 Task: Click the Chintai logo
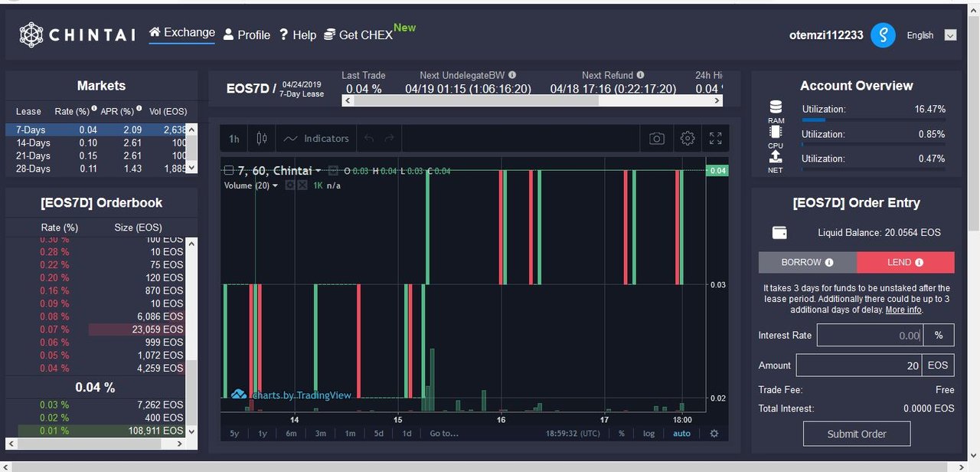pyautogui.click(x=78, y=34)
